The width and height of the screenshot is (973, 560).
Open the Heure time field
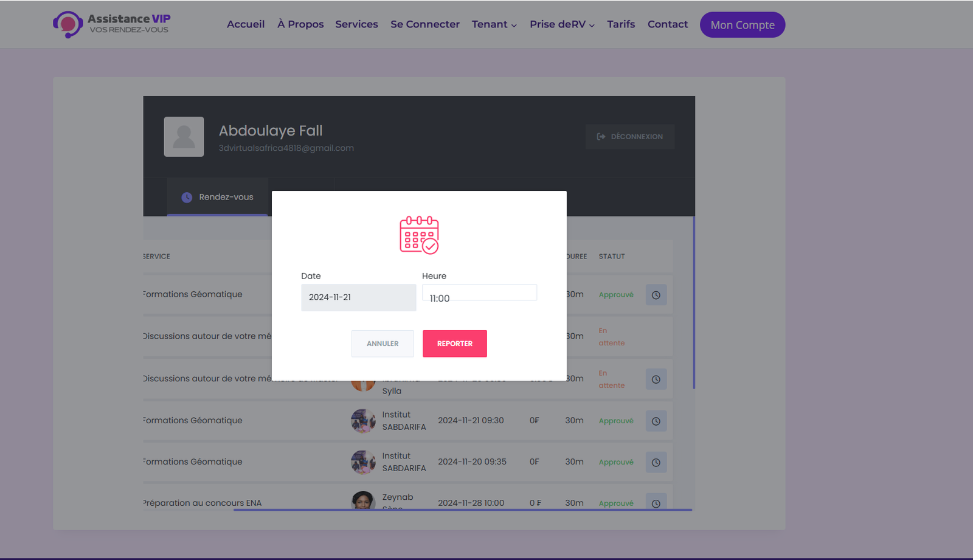(x=479, y=294)
